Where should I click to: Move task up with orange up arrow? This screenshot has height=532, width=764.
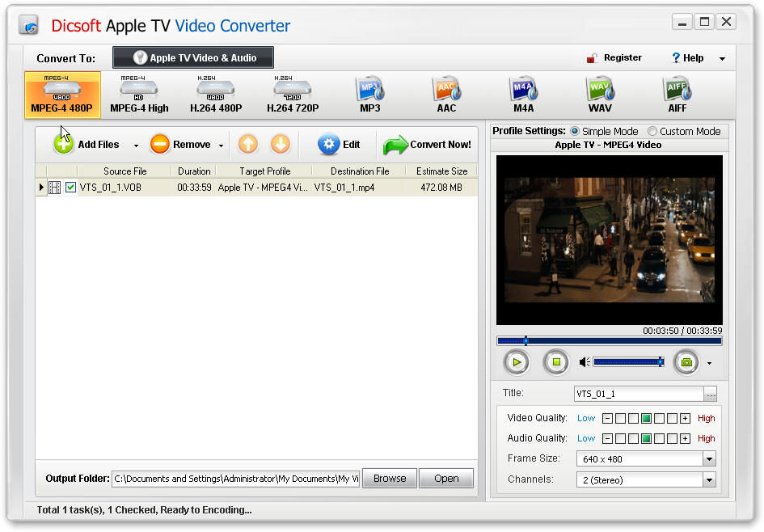[248, 144]
